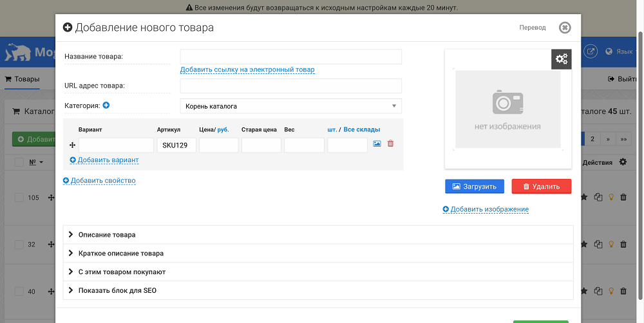Click Добавить ссылку на электронный товар link

point(247,69)
